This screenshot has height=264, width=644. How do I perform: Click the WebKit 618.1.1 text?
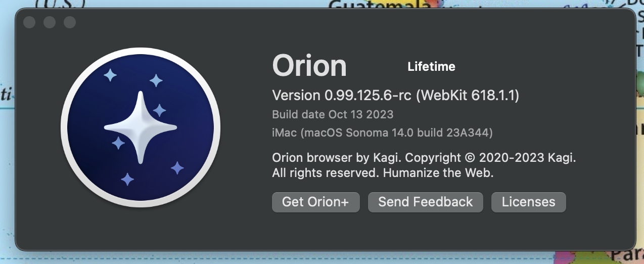point(468,95)
